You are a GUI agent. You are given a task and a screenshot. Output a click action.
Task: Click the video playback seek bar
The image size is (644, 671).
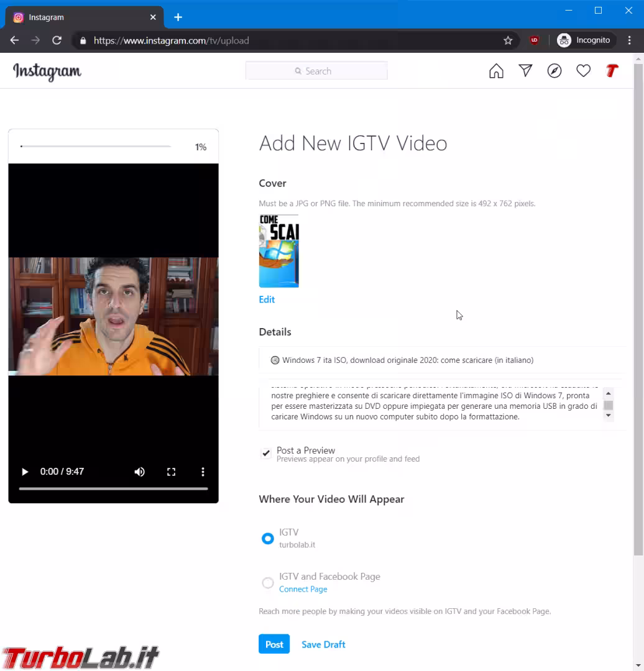[x=114, y=488]
